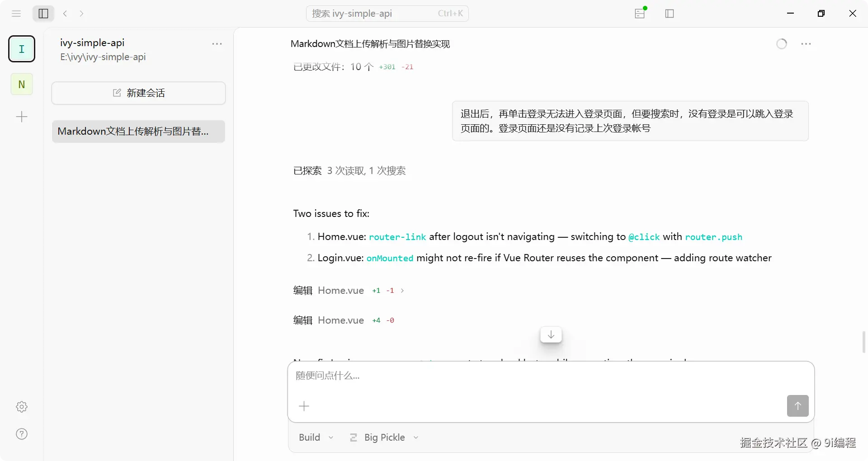
Task: Open the Build mode dropdown
Action: coord(316,437)
